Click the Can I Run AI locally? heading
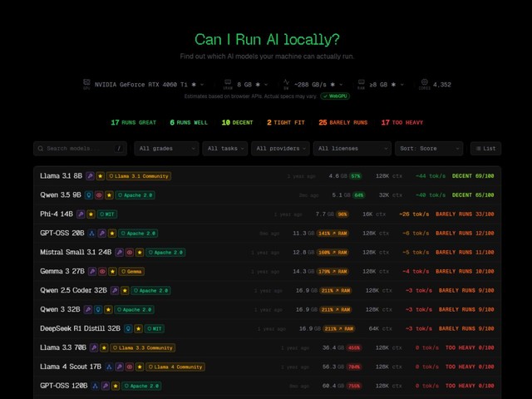 [x=267, y=39]
